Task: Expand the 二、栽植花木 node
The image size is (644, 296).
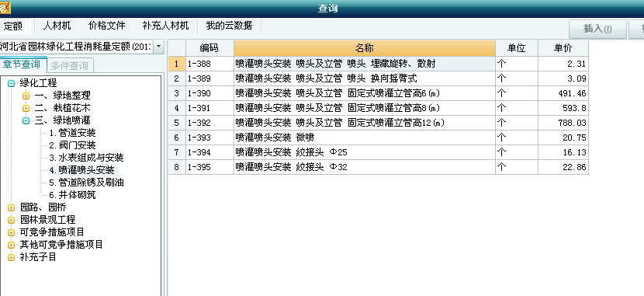Action: 26,109
